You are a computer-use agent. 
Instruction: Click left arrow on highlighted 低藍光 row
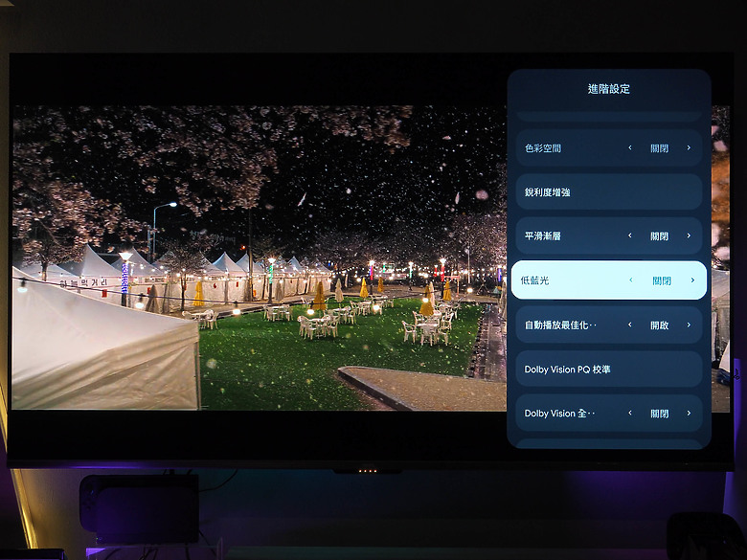point(631,280)
